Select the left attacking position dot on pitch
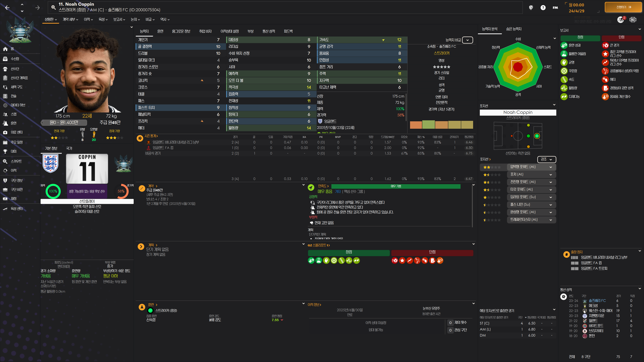This screenshot has height=362, width=644. (x=528, y=125)
